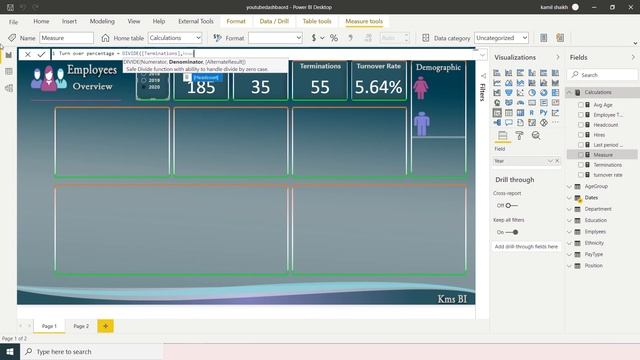
Task: Select the Table visual icon
Action: pos(509,113)
